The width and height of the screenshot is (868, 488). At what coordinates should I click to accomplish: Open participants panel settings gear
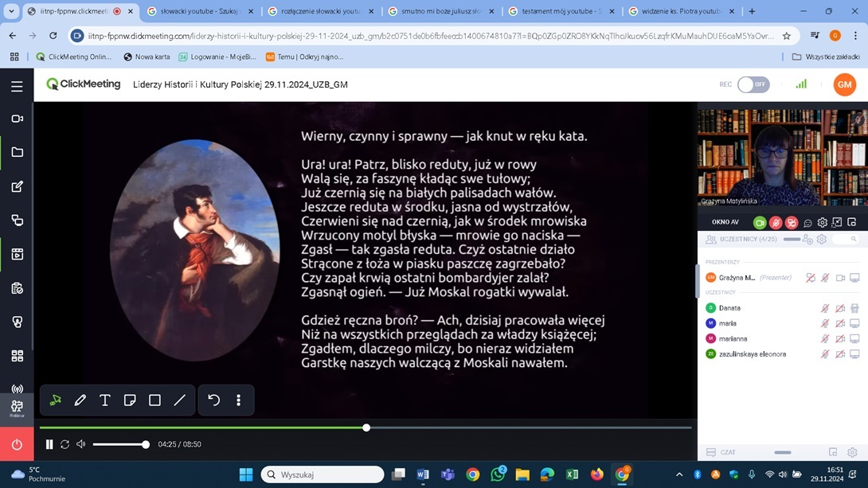click(822, 240)
